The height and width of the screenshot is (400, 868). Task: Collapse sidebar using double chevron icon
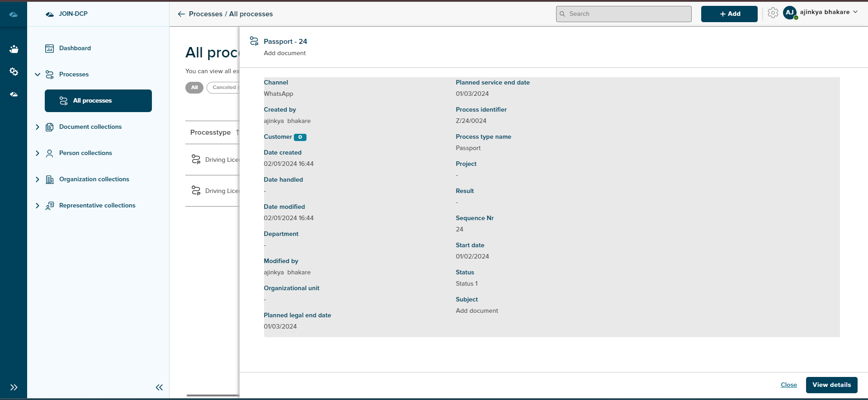[159, 387]
